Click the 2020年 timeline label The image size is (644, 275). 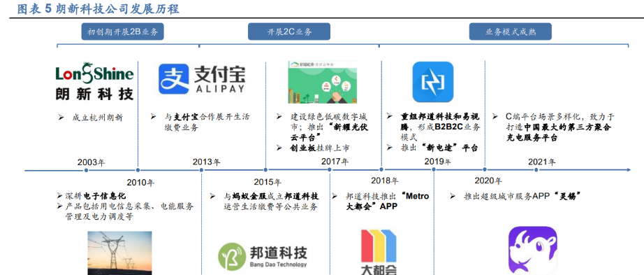488,181
